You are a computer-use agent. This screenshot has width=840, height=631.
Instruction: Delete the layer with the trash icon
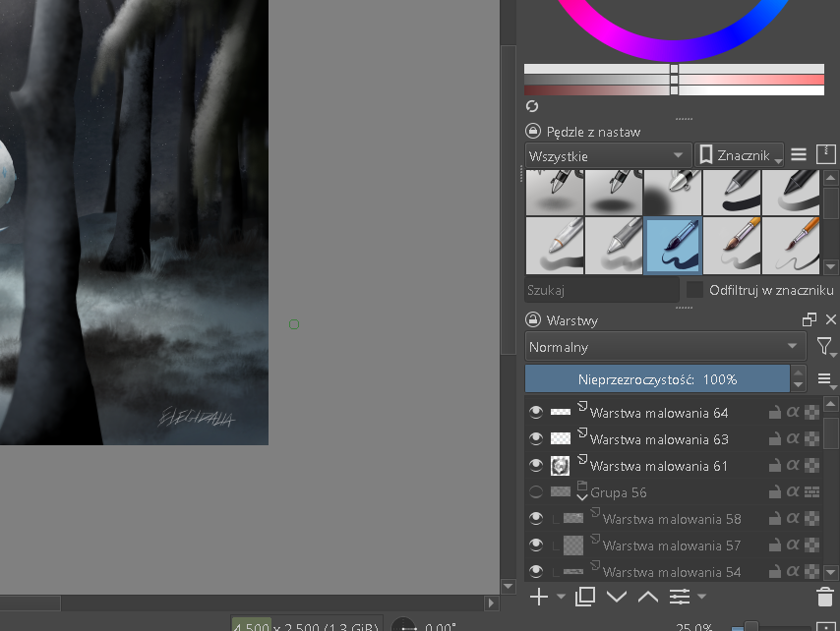coord(824,597)
